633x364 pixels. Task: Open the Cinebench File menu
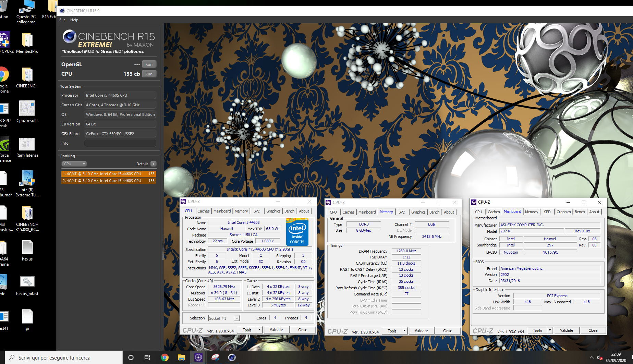[x=62, y=20]
